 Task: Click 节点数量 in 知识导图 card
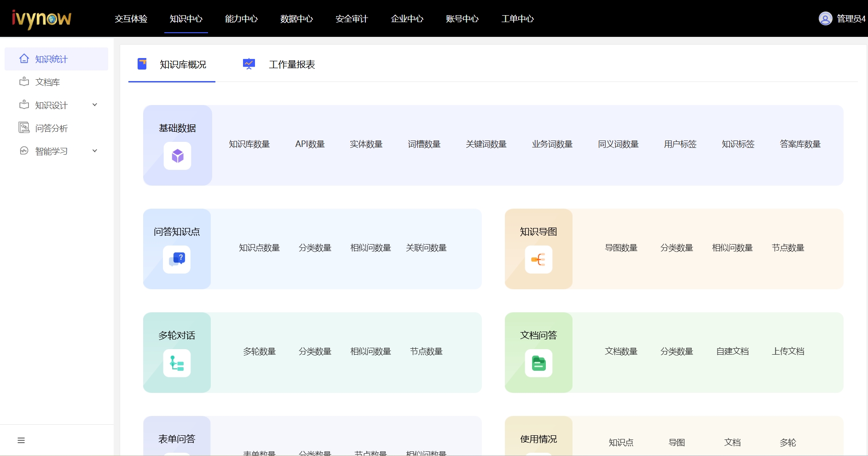tap(788, 248)
